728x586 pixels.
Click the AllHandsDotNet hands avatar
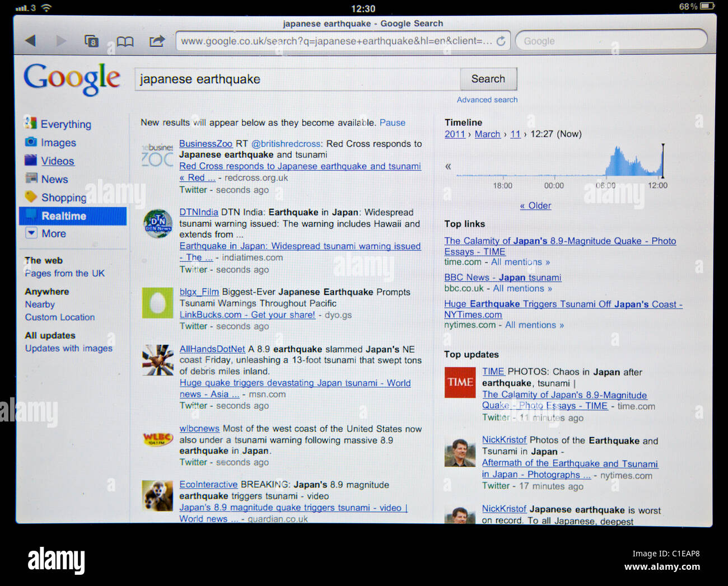point(157,360)
